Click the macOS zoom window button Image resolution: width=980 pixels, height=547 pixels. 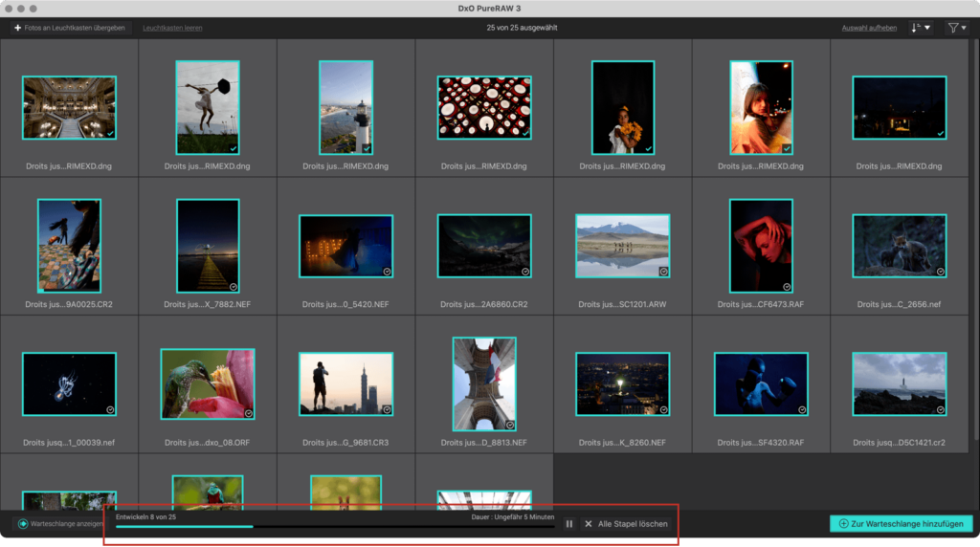(x=33, y=9)
